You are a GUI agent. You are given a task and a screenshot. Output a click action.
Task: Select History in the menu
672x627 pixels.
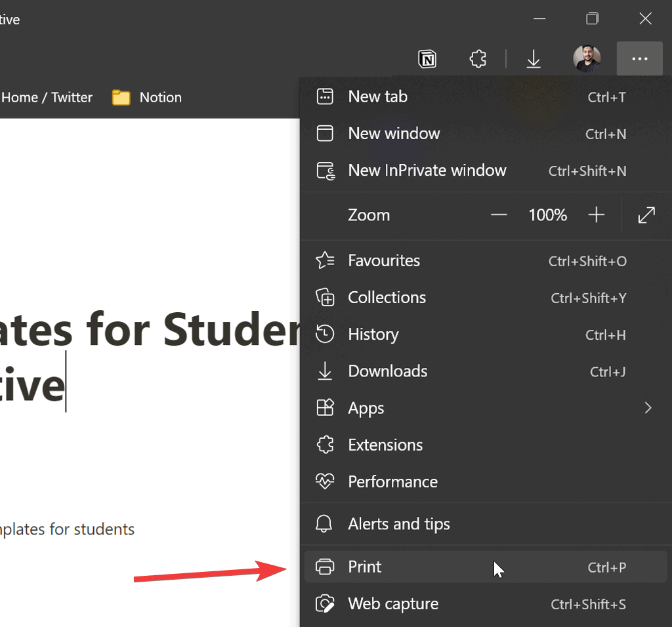373,334
